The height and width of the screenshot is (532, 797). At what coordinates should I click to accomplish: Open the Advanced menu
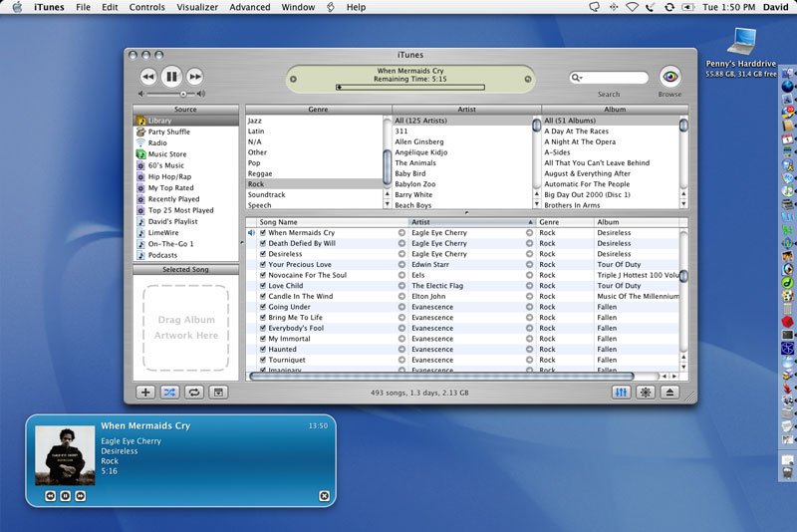(250, 7)
